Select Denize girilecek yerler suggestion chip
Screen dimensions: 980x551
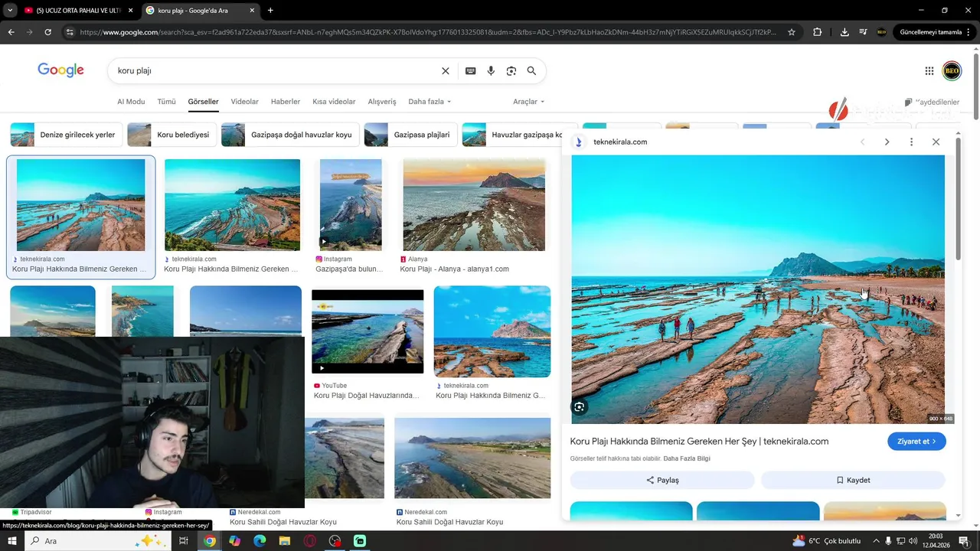click(x=65, y=135)
